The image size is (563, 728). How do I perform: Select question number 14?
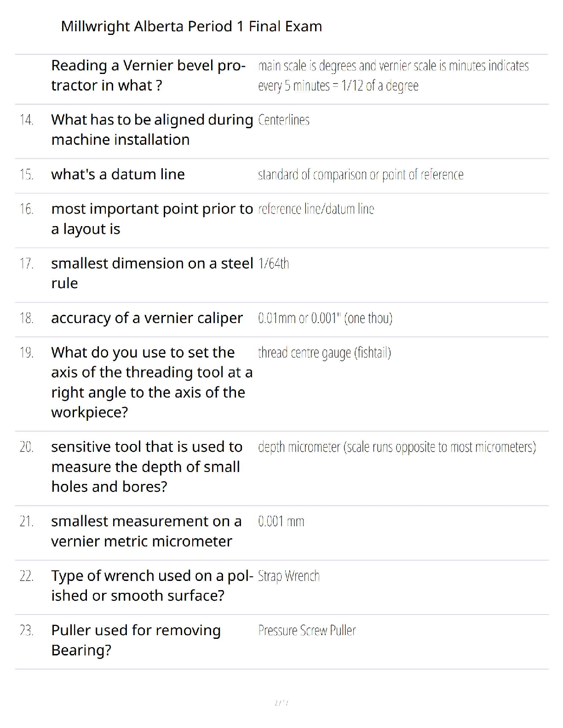pos(27,120)
